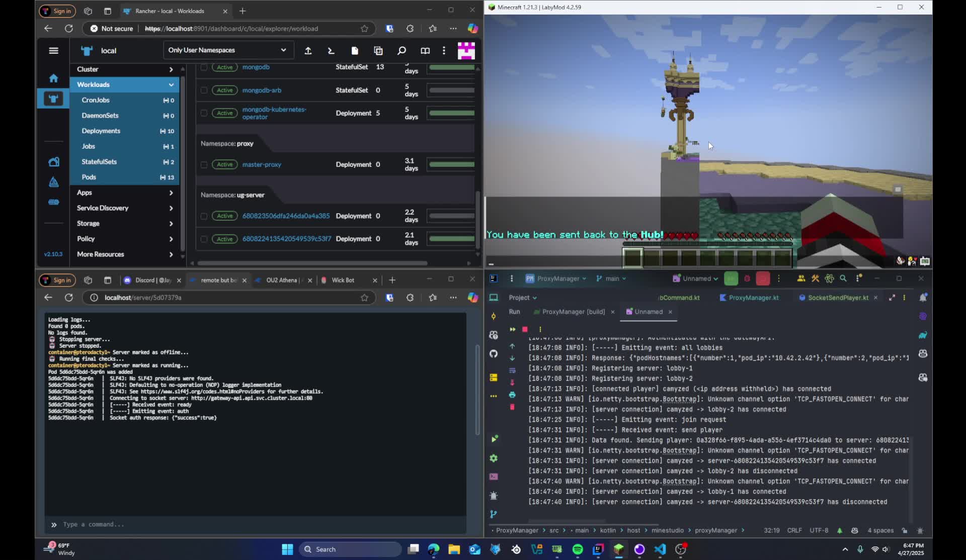Open the IntelliJ search everywhere magnifier
The height and width of the screenshot is (560, 966).
(x=843, y=278)
